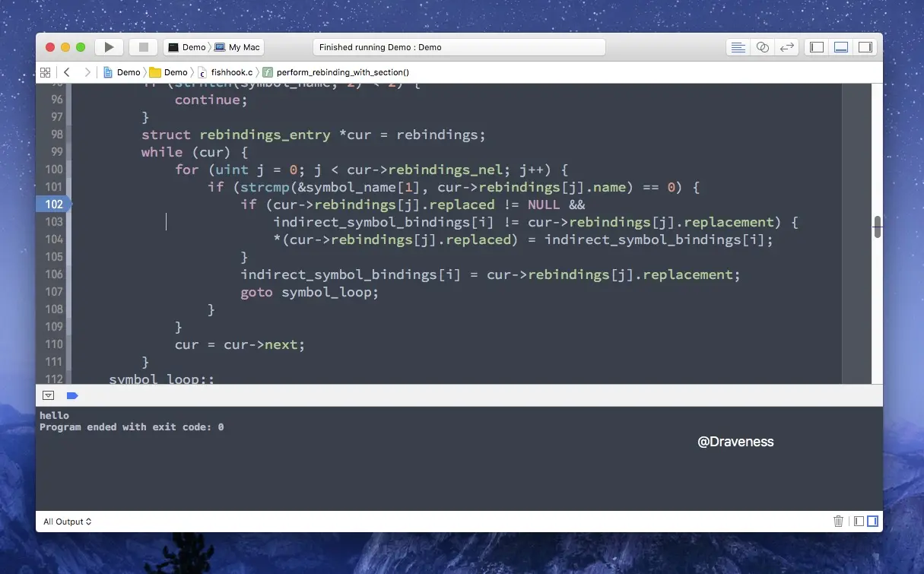Toggle the Debug area panel
This screenshot has height=574, width=924.
point(841,47)
